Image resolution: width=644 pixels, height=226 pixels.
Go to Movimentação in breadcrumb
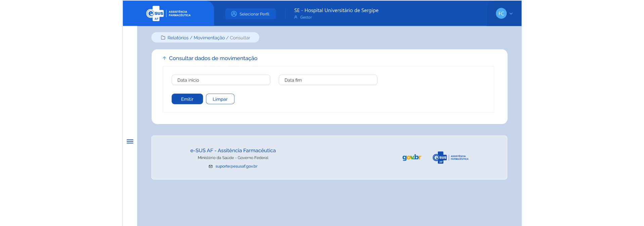(x=209, y=38)
